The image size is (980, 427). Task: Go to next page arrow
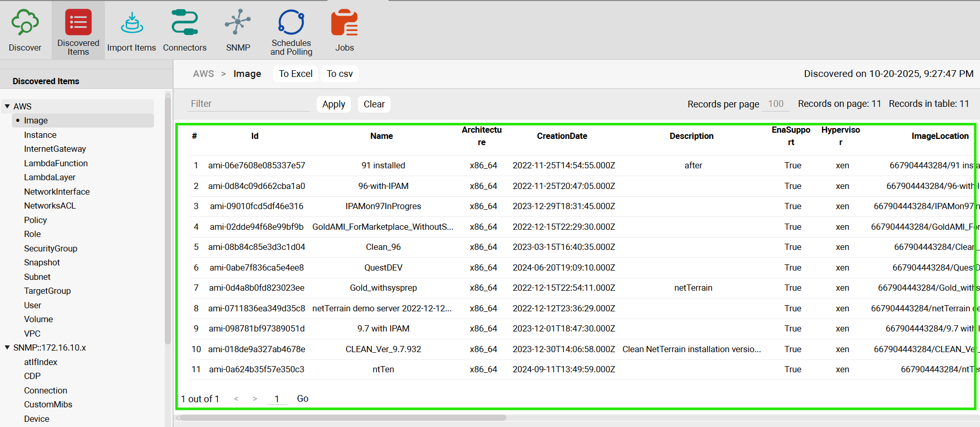(255, 399)
